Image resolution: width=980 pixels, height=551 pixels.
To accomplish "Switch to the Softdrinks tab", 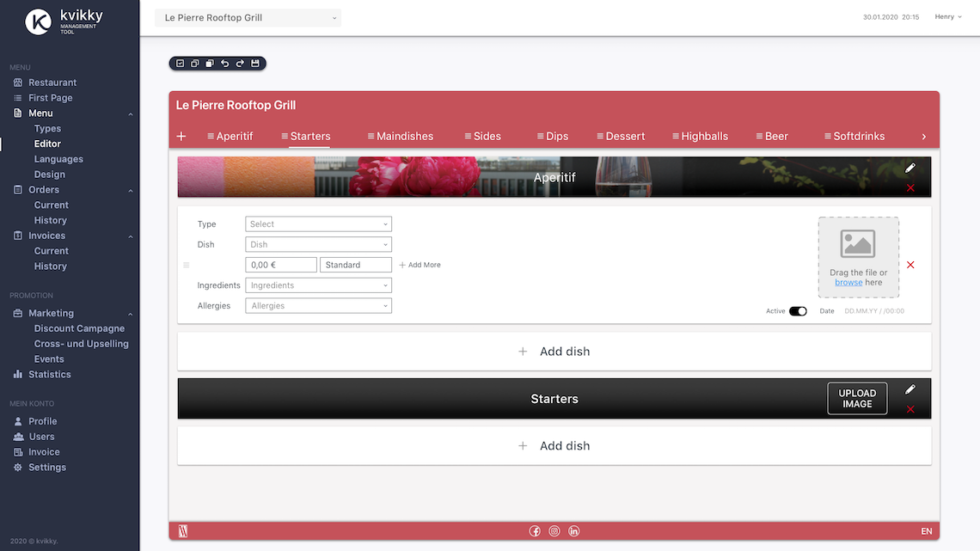I will [x=854, y=136].
